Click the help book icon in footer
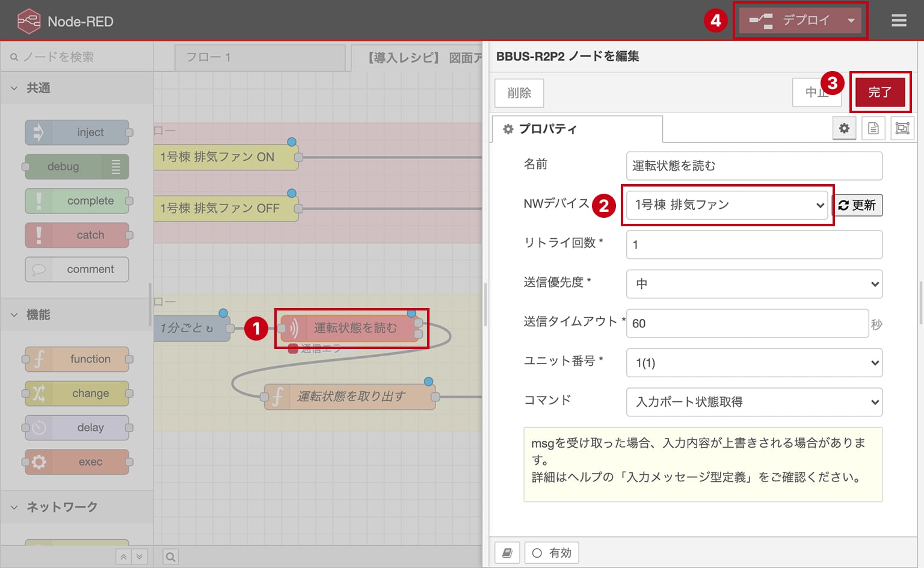The width and height of the screenshot is (924, 568). point(507,553)
